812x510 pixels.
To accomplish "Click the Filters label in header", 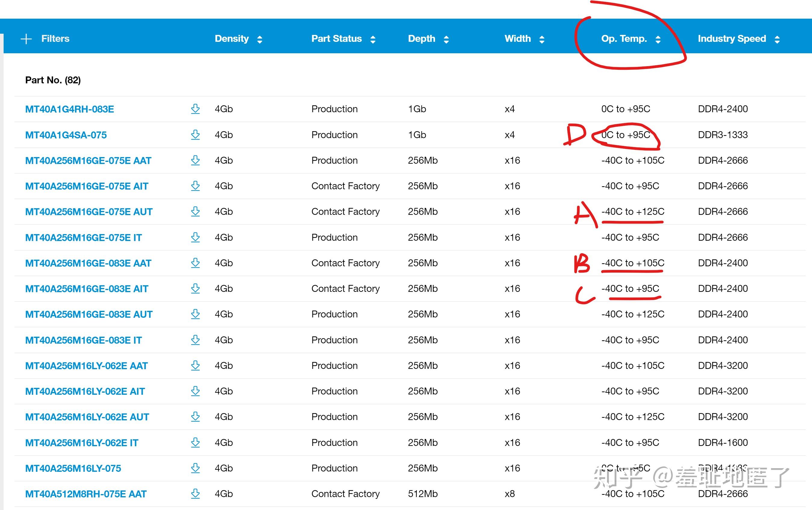I will (x=55, y=39).
